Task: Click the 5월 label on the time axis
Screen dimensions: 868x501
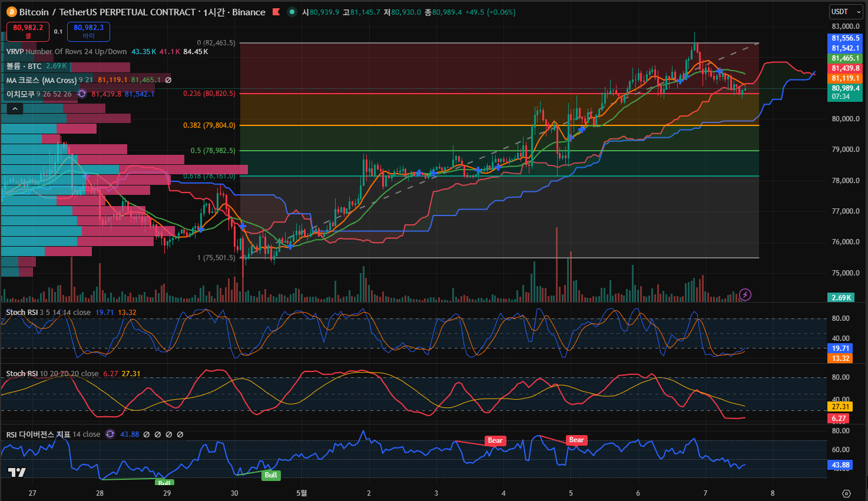Action: (302, 493)
